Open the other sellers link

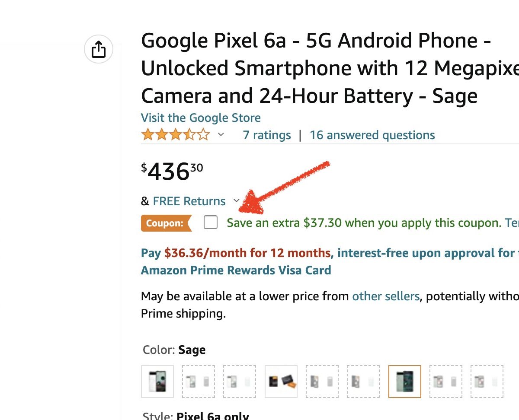[x=386, y=296]
